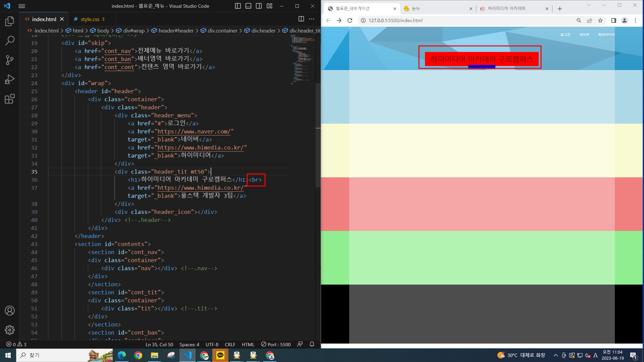Open the editor More Actions ellipsis menu
The image size is (644, 362).
tap(312, 19)
